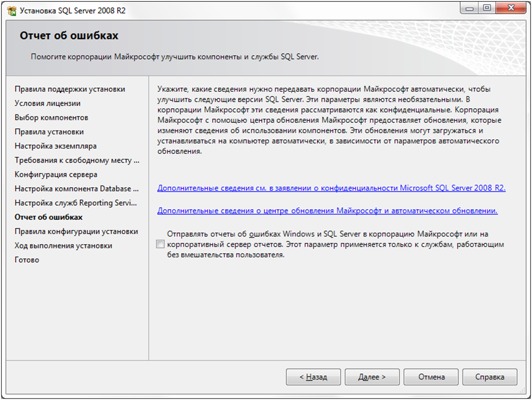This screenshot has height=400, width=532.
Task: Select step Правила поддержки установки
Action: click(x=70, y=89)
